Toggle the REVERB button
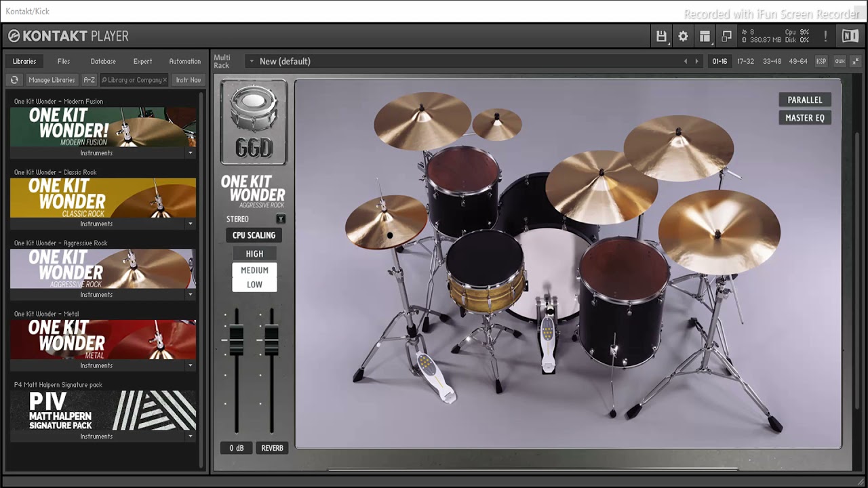Screen dimensions: 868x488 [x=272, y=448]
